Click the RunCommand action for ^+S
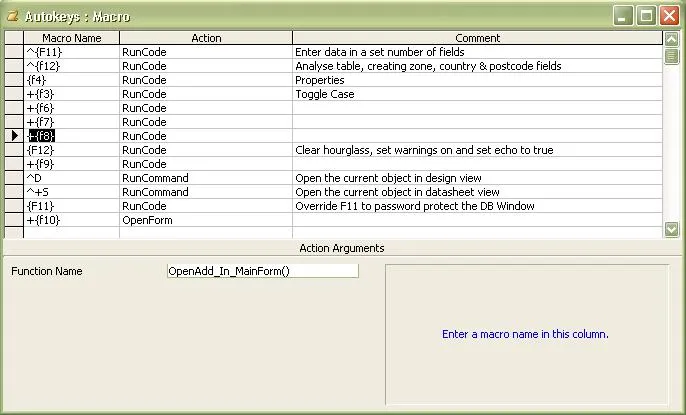 206,192
